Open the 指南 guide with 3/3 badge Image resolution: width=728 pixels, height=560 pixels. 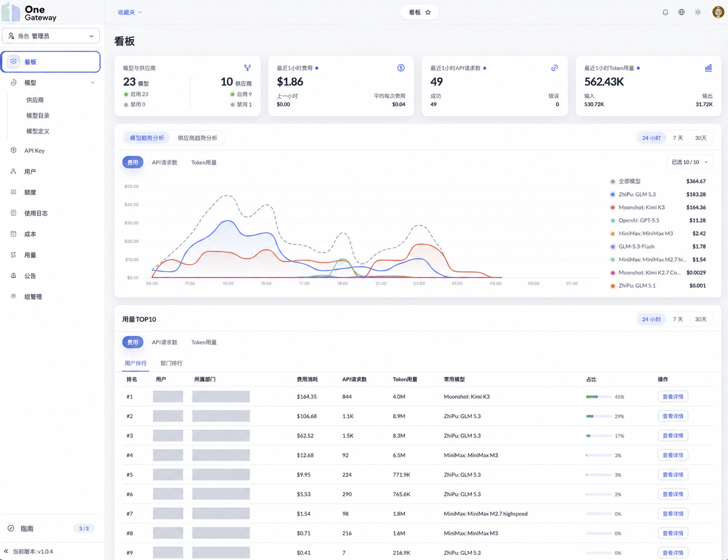51,528
